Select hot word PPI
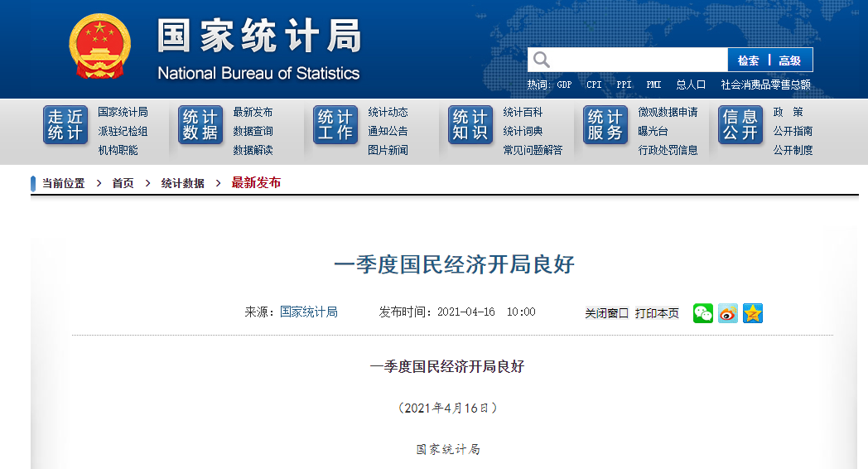The image size is (868, 469). 624,85
